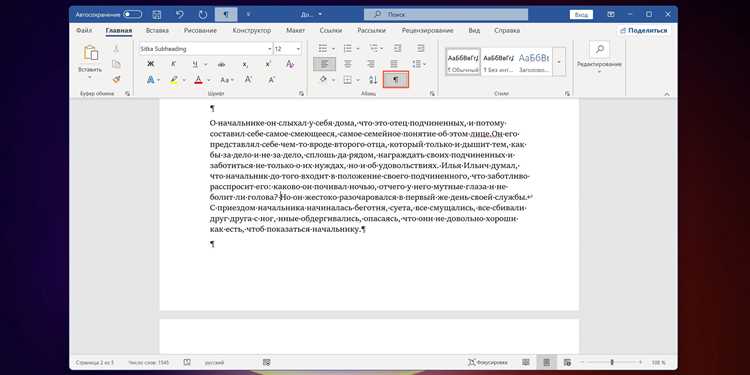
Task: Click Decrease font size icon
Action: (x=272, y=80)
